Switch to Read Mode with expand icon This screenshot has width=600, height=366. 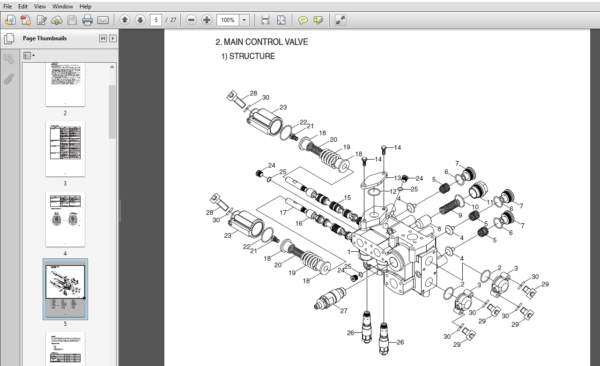pyautogui.click(x=340, y=20)
